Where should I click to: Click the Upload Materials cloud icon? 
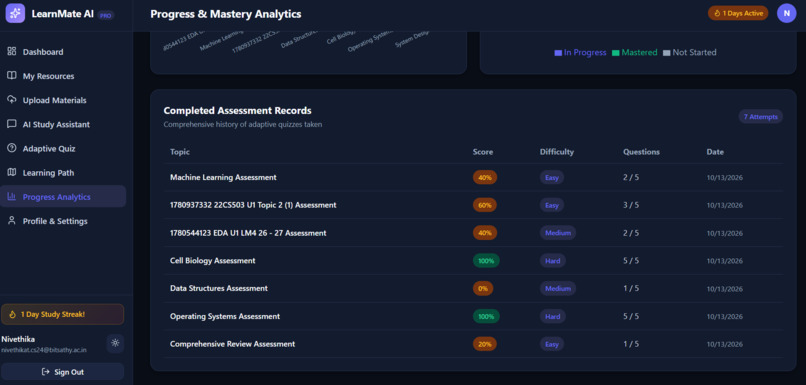tap(11, 100)
